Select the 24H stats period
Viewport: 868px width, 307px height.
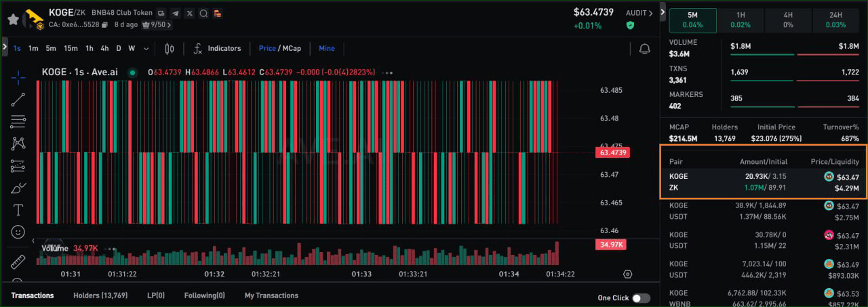point(835,20)
